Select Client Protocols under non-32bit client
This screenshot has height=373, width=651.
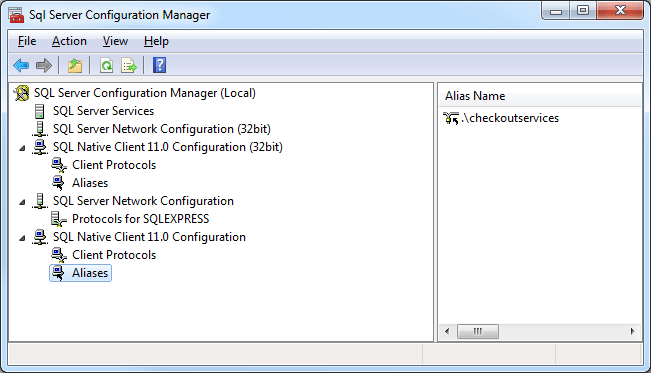114,255
